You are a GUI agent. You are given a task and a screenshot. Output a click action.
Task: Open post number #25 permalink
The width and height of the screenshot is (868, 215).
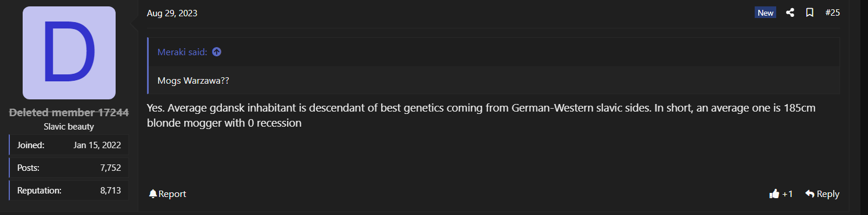833,13
